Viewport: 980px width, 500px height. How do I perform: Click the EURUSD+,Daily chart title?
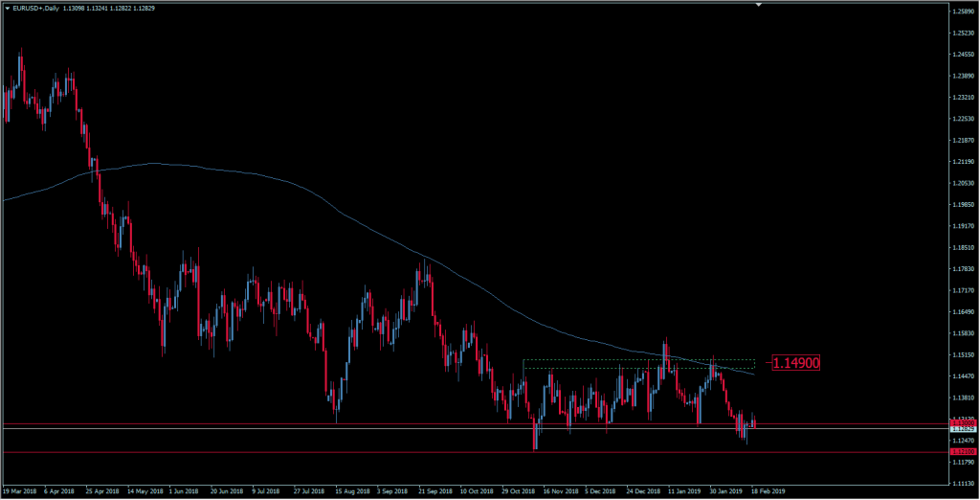pyautogui.click(x=35, y=8)
